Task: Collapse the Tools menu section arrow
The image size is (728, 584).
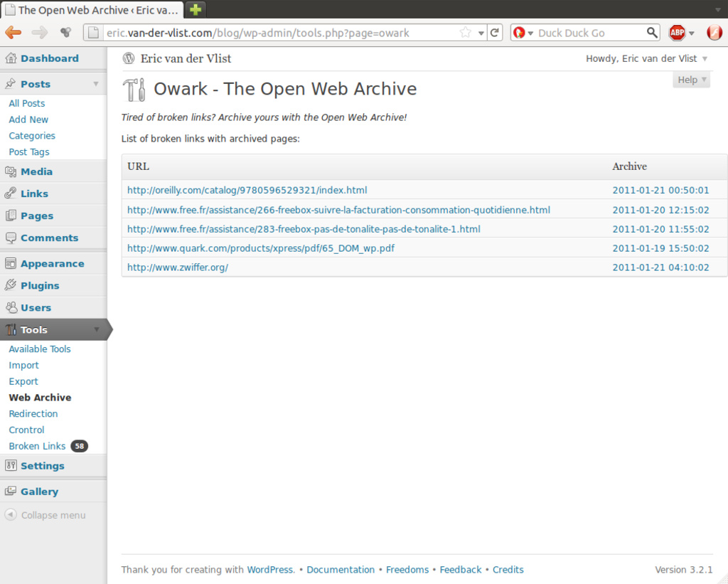Action: 96,329
